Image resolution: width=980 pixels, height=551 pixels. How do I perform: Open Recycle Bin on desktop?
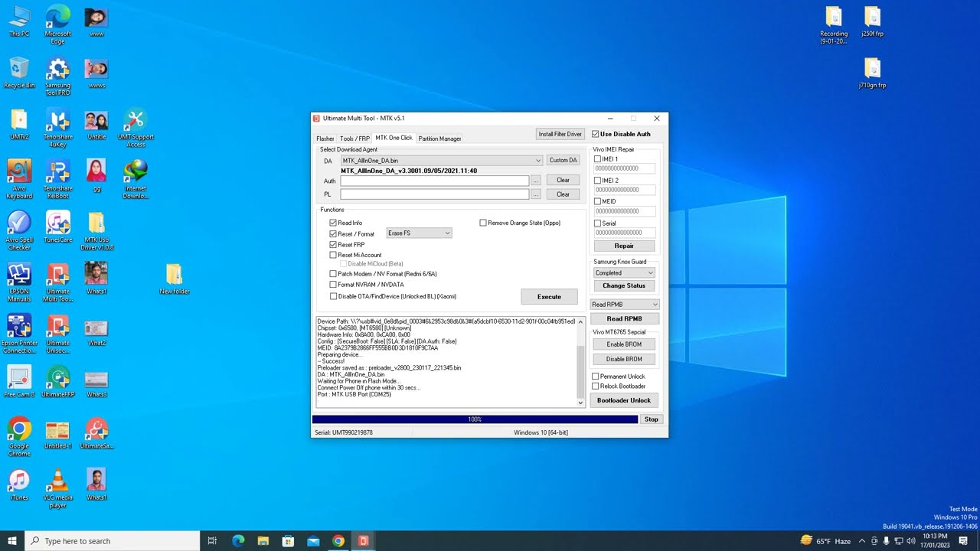click(19, 73)
